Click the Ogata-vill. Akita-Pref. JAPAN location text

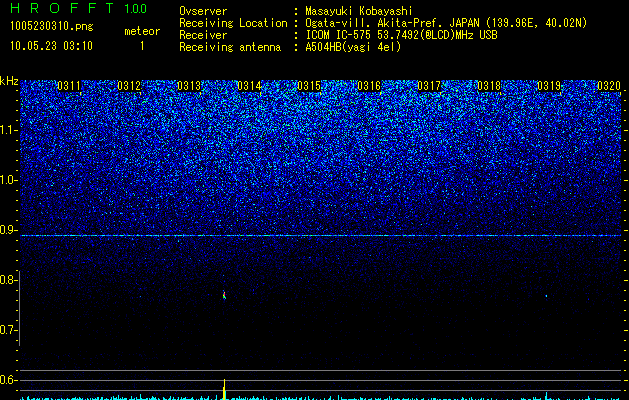(446, 23)
